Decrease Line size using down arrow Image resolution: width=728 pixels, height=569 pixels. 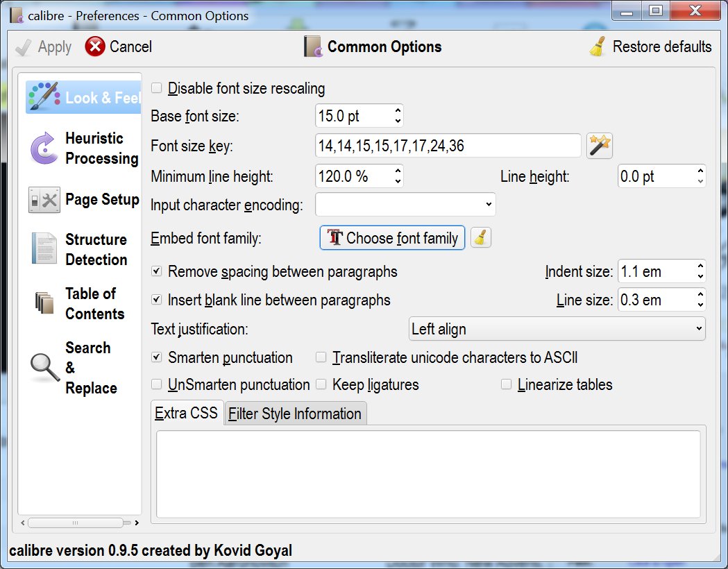click(700, 305)
